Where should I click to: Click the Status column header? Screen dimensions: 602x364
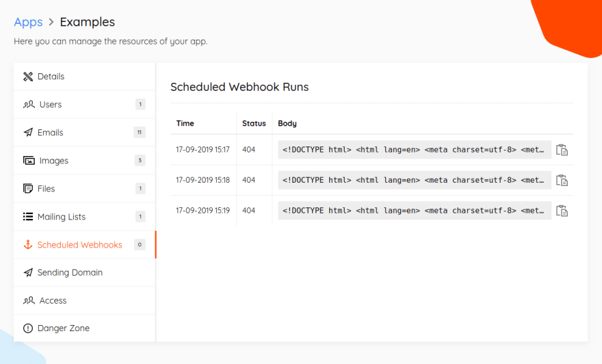254,123
